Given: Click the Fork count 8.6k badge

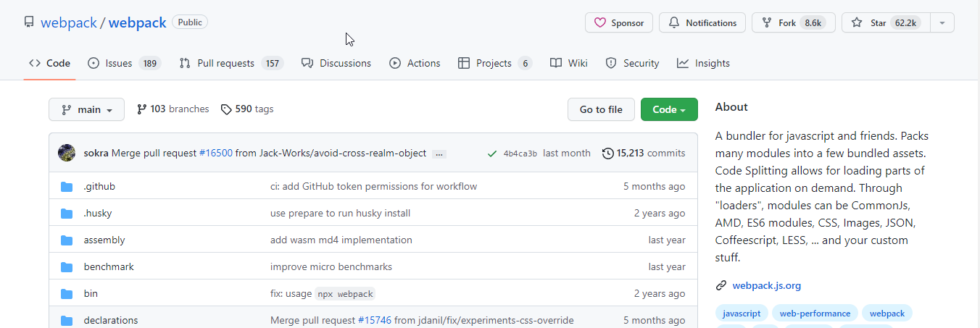Looking at the screenshot, I should pyautogui.click(x=813, y=23).
